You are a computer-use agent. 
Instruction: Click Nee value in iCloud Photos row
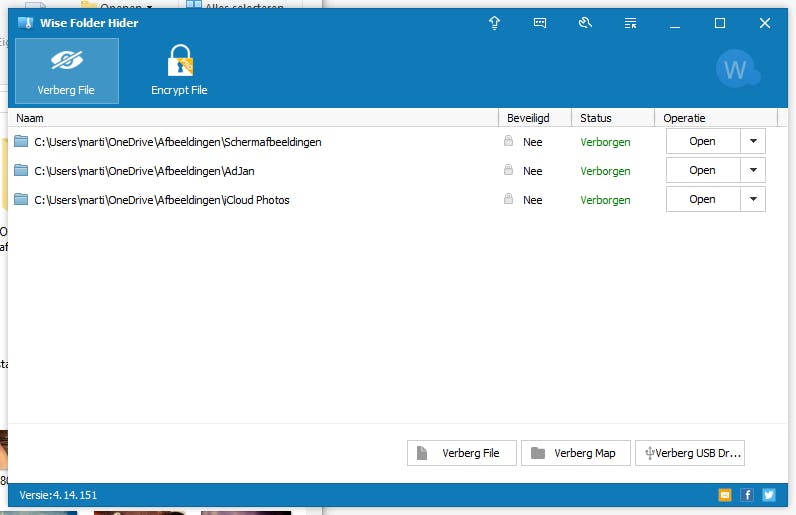tap(533, 200)
